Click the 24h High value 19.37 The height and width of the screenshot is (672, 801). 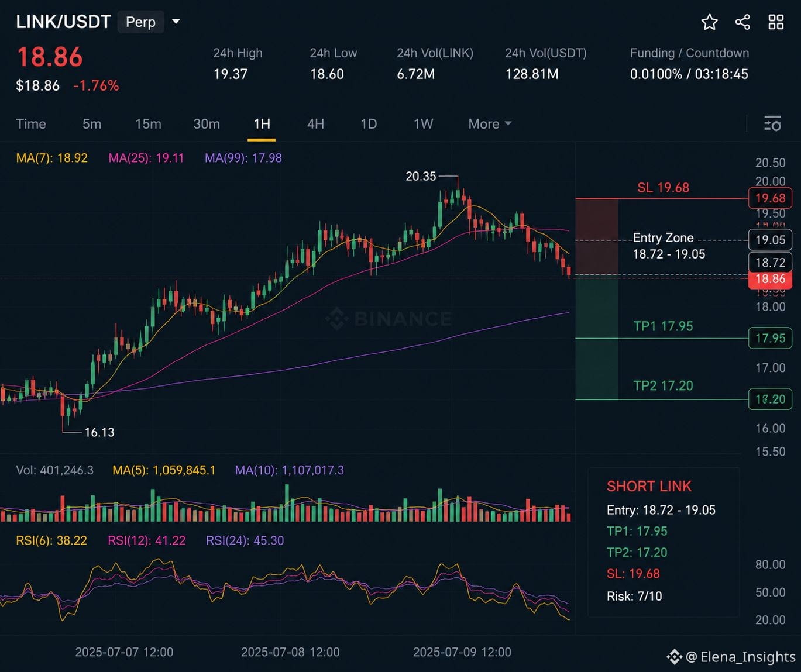231,74
